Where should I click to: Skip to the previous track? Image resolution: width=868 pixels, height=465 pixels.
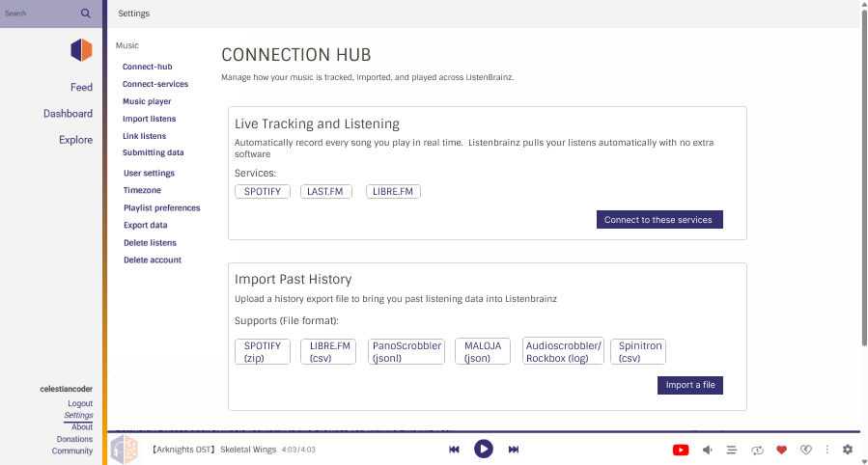click(x=454, y=450)
